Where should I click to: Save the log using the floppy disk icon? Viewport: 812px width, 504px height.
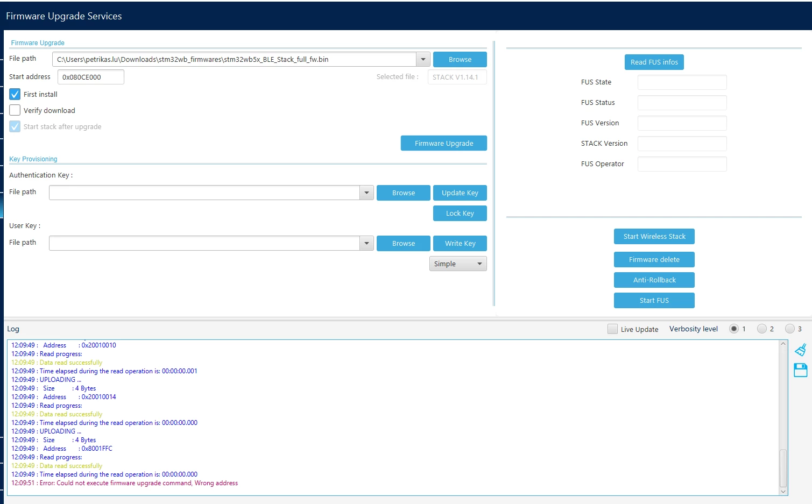coord(800,370)
